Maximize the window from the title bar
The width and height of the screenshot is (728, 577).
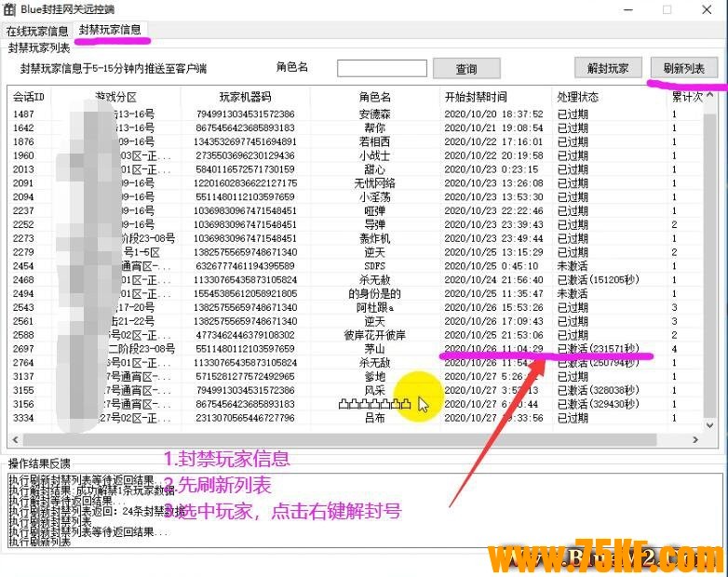click(x=667, y=9)
